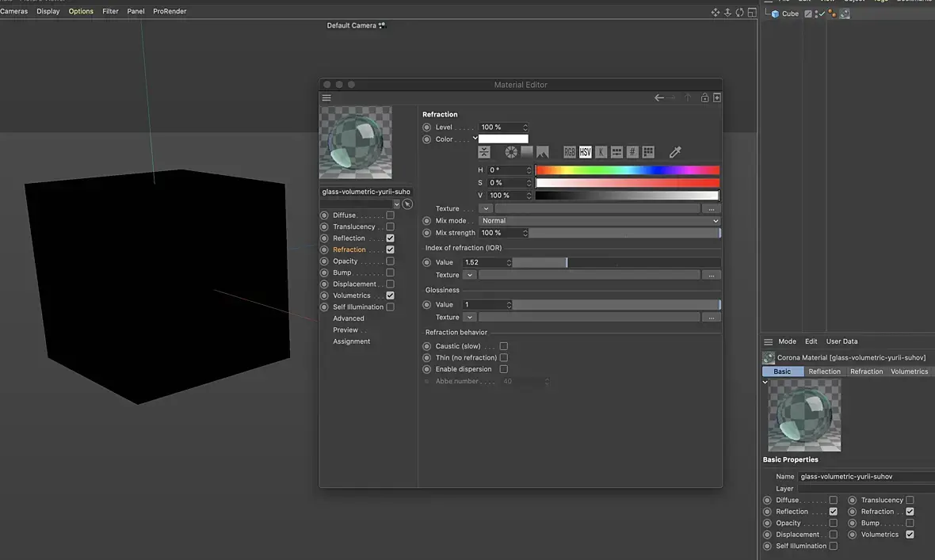Open the Attribute Manager hamburger menu
The height and width of the screenshot is (560, 935).
[x=768, y=341]
